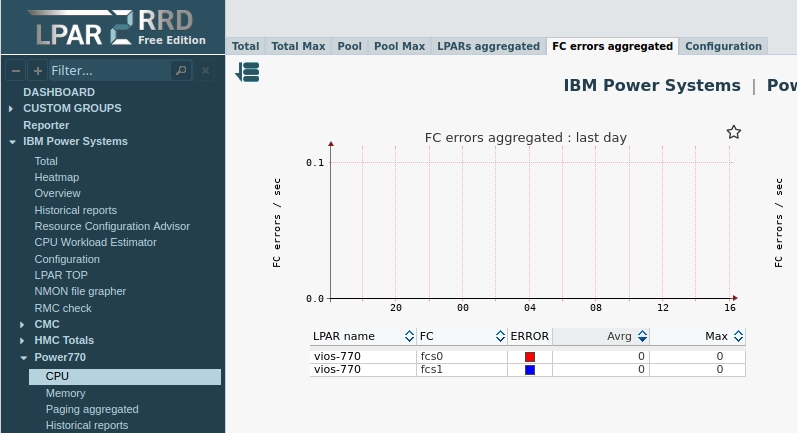797x433 pixels.
Task: Open Reporter in the sidebar
Action: point(46,125)
